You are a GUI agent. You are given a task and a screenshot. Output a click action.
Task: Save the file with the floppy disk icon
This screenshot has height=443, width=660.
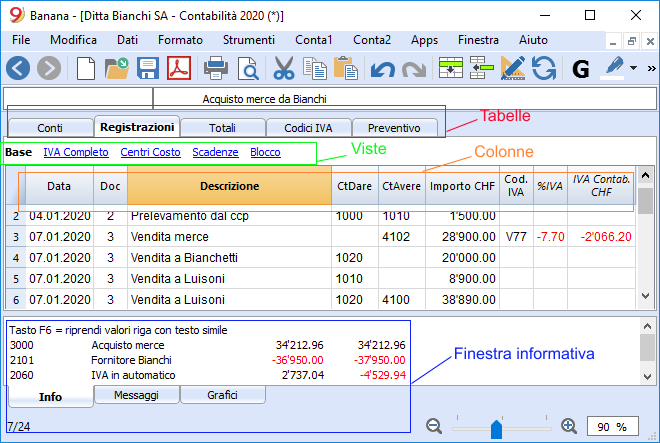coord(148,68)
